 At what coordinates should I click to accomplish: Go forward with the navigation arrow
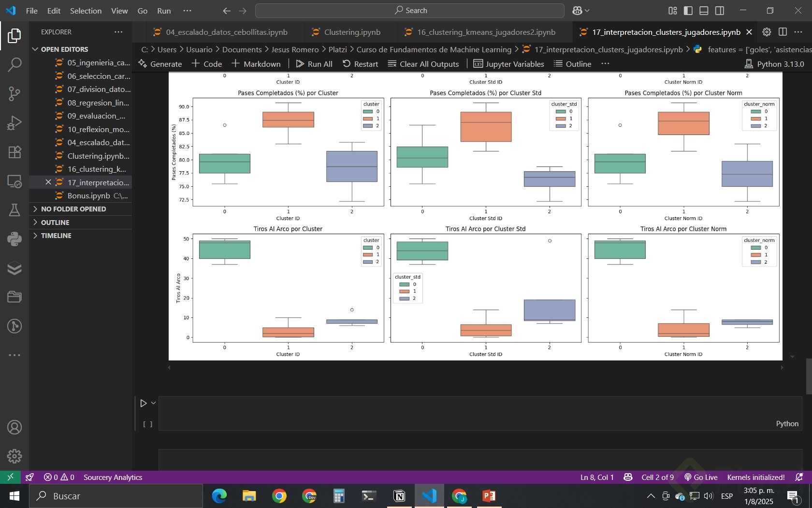(243, 11)
